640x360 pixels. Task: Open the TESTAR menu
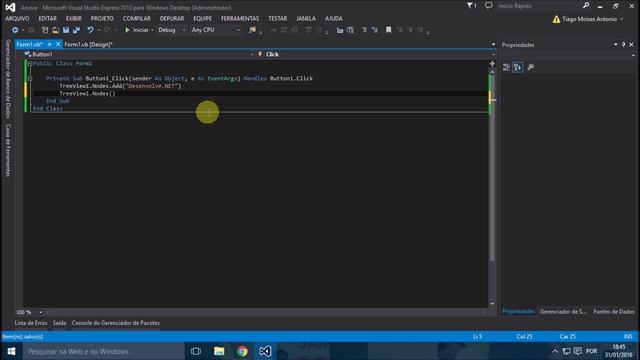[x=278, y=19]
